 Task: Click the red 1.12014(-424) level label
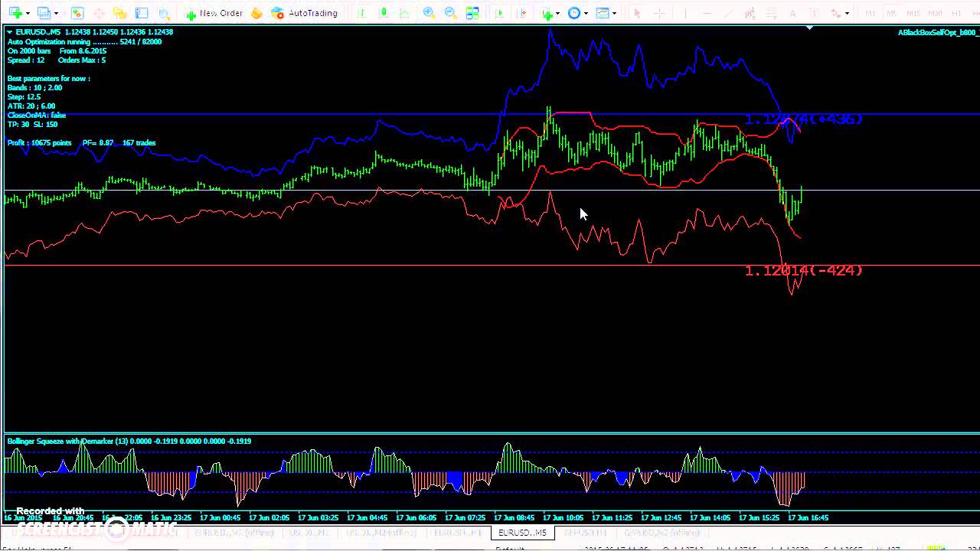click(x=804, y=271)
